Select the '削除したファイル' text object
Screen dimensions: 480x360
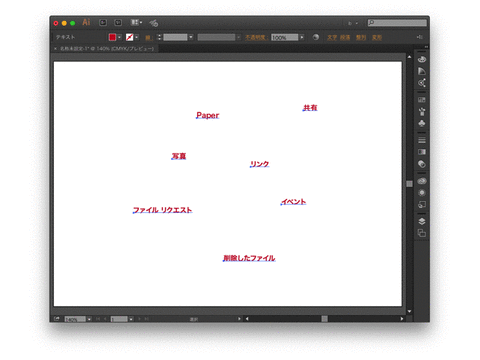click(x=249, y=258)
